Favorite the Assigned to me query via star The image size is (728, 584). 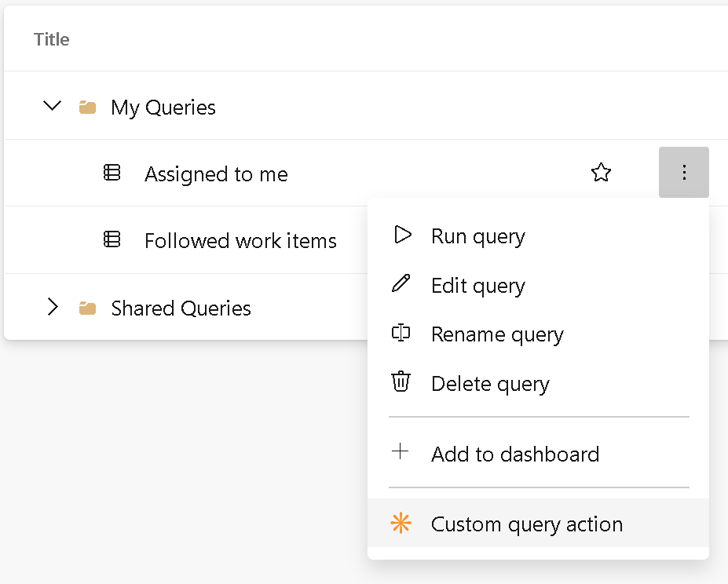(601, 172)
